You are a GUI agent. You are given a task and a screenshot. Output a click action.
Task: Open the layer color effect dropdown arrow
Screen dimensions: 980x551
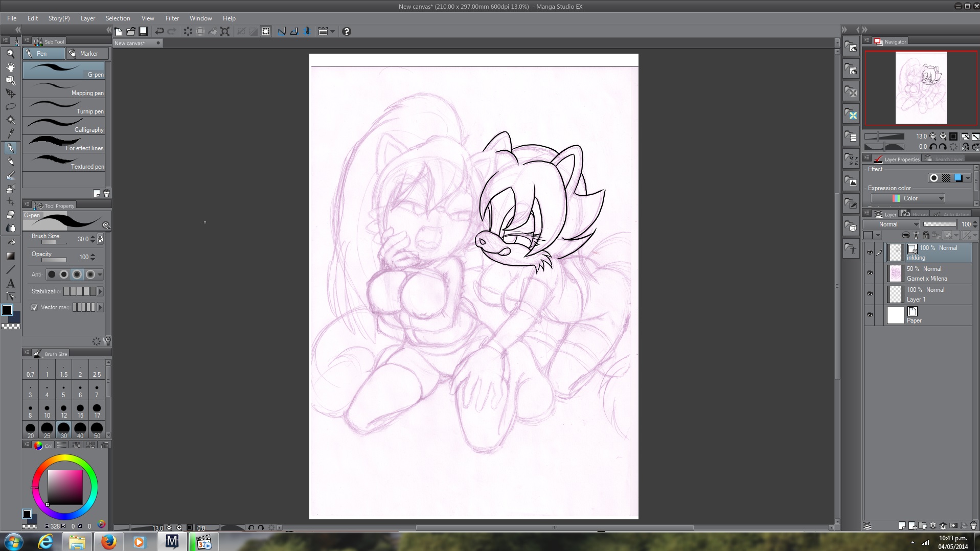[x=968, y=178]
